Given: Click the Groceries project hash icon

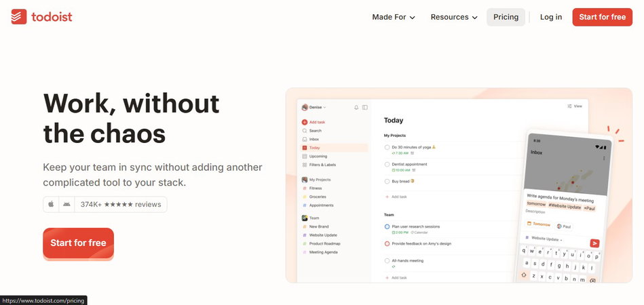Looking at the screenshot, I should pos(304,197).
